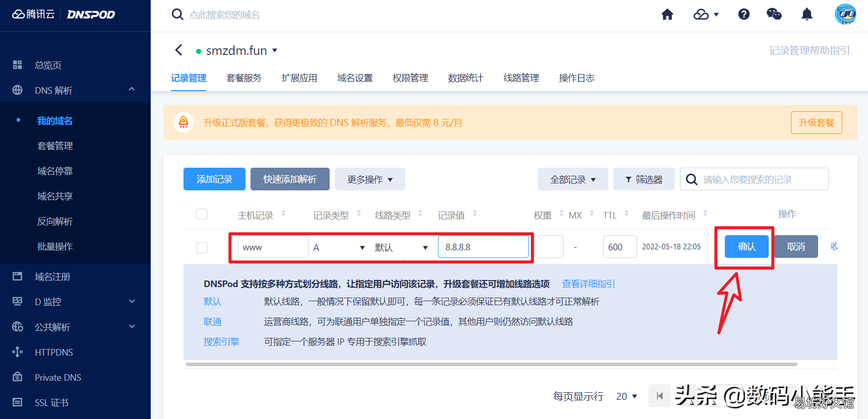Click the 确认 button to save record

tap(747, 246)
